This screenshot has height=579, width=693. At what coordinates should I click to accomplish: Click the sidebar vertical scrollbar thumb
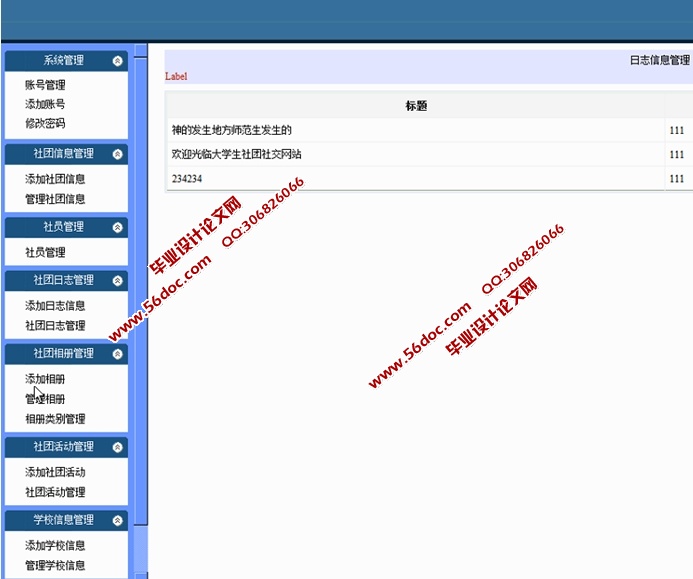pyautogui.click(x=141, y=291)
